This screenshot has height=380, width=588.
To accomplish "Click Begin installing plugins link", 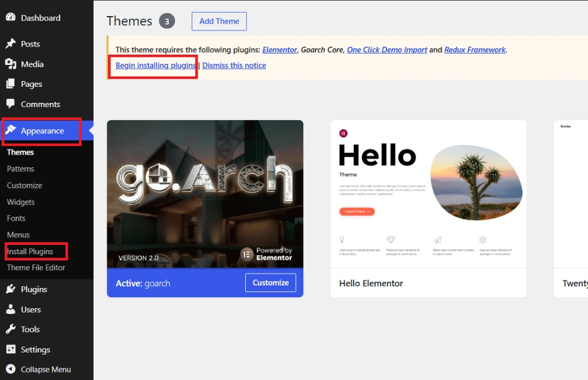I will click(156, 66).
